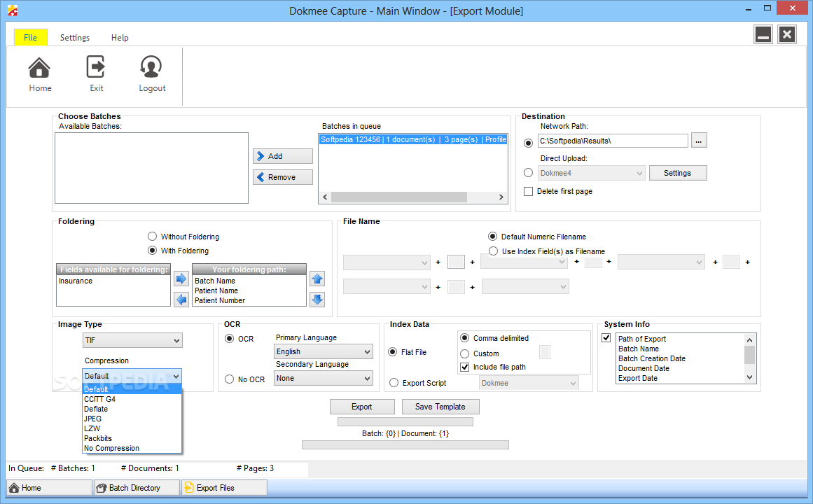813x504 pixels.
Task: Click Save Template button
Action: point(440,407)
